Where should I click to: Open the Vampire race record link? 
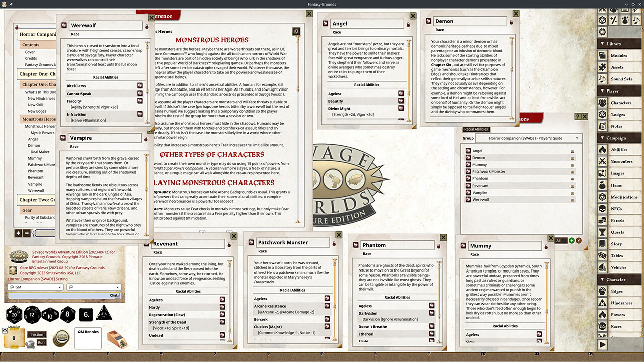468,192
